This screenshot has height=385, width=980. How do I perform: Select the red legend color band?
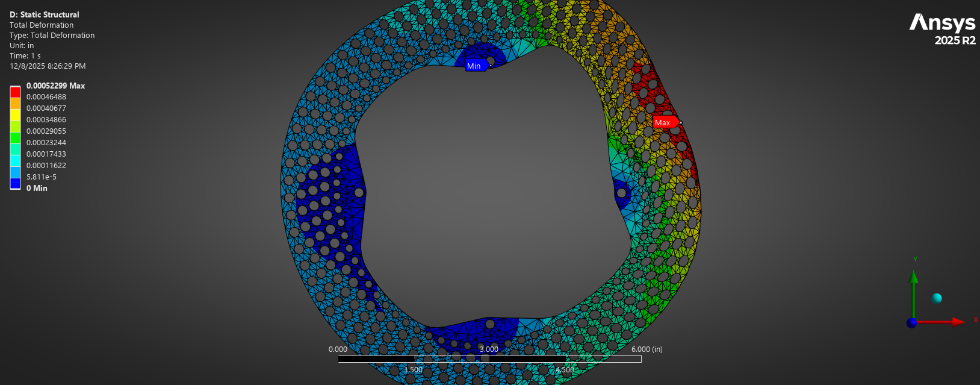pyautogui.click(x=15, y=92)
